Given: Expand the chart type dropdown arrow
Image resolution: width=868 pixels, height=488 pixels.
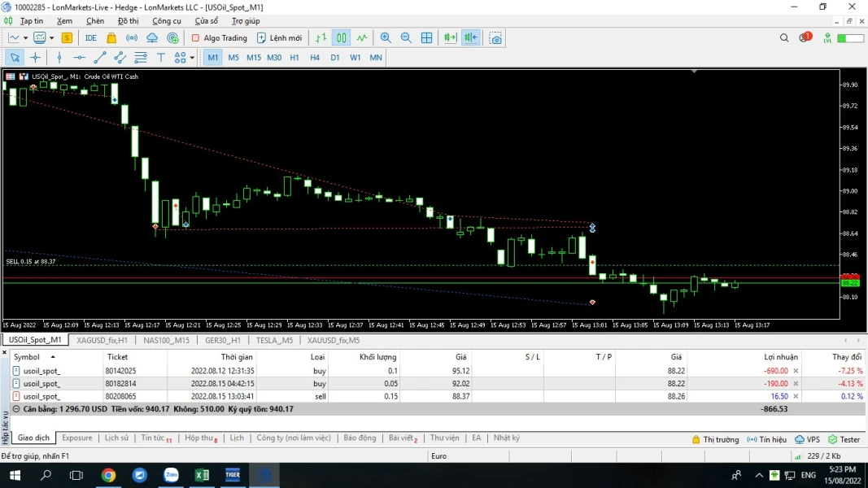Looking at the screenshot, I should (x=25, y=38).
